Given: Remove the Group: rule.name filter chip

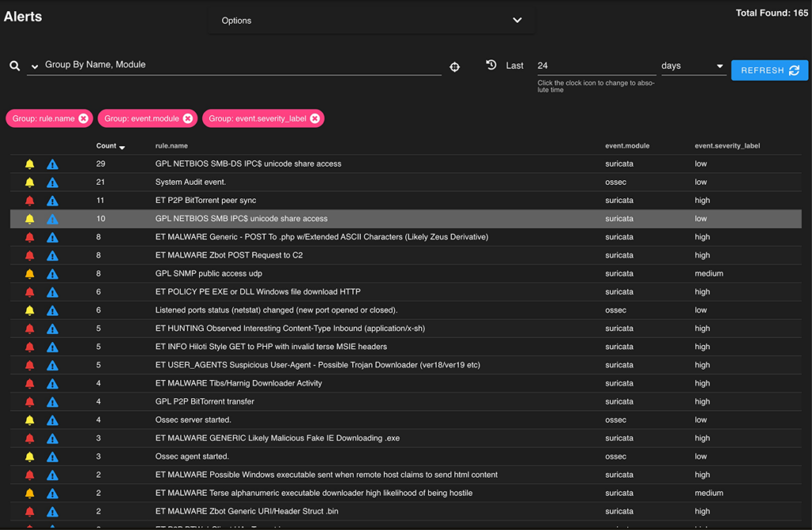Looking at the screenshot, I should click(x=83, y=119).
